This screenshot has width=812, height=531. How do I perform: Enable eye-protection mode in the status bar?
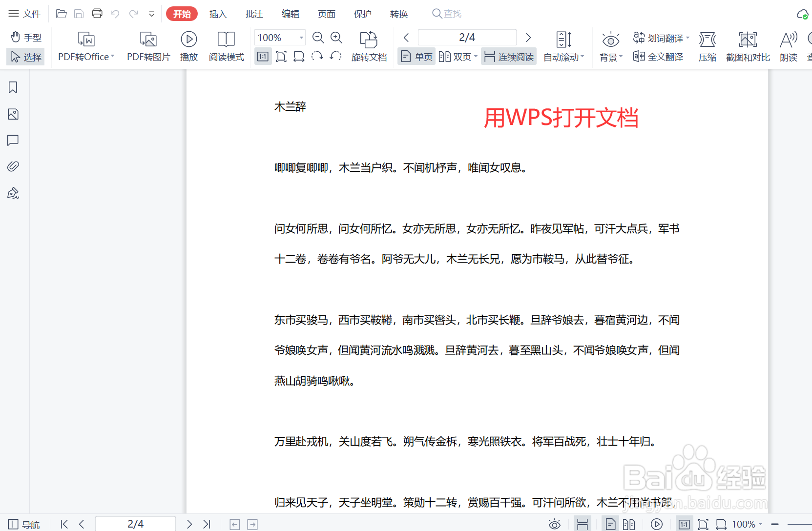point(554,524)
